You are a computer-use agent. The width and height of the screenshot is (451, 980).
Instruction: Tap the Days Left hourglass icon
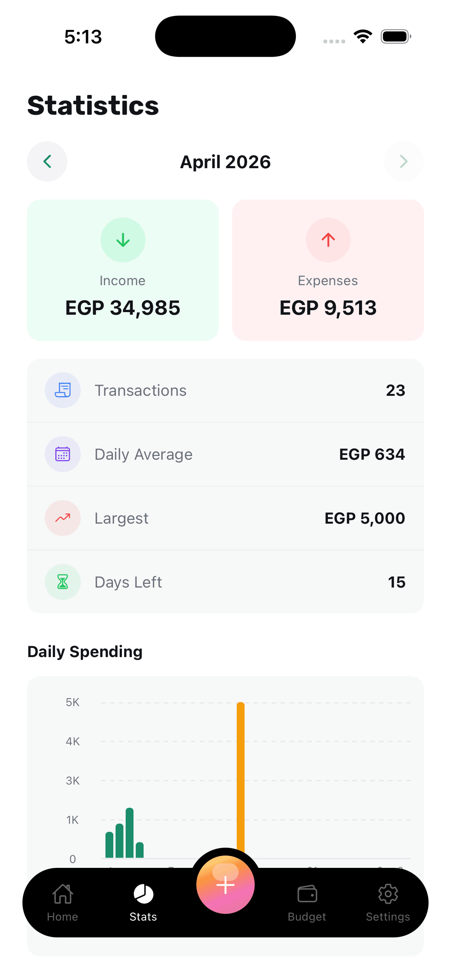pos(63,582)
